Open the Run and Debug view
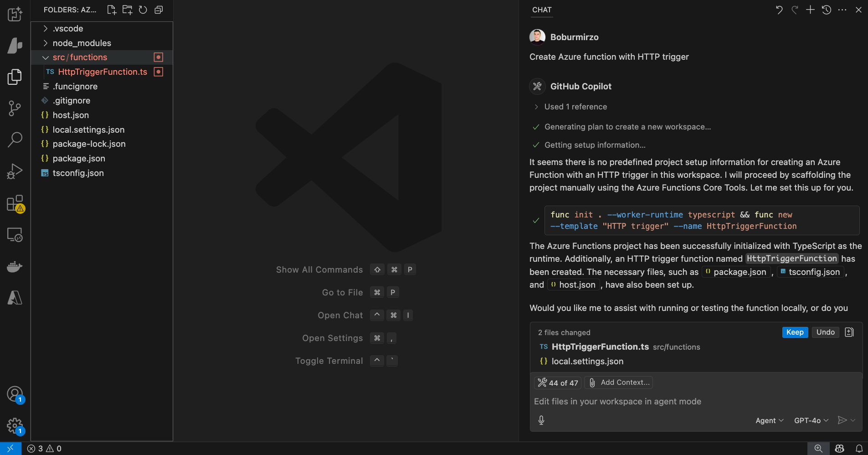Viewport: 868px width, 455px height. [x=15, y=171]
